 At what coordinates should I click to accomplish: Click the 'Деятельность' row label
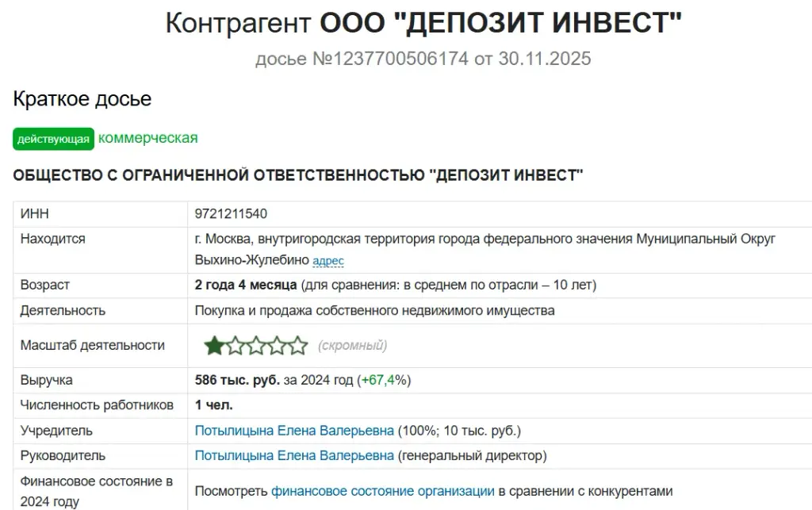tap(63, 311)
